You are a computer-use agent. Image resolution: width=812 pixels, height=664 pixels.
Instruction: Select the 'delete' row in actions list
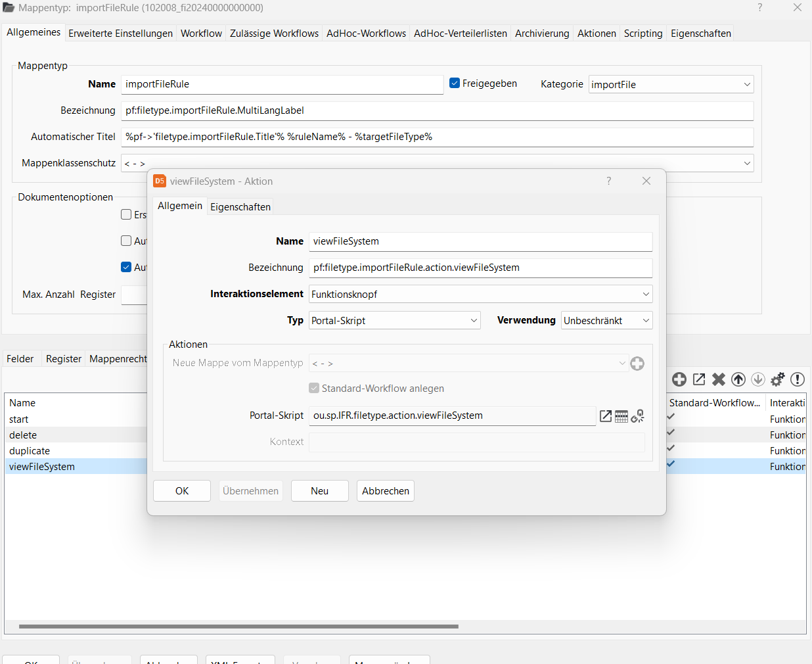click(76, 435)
